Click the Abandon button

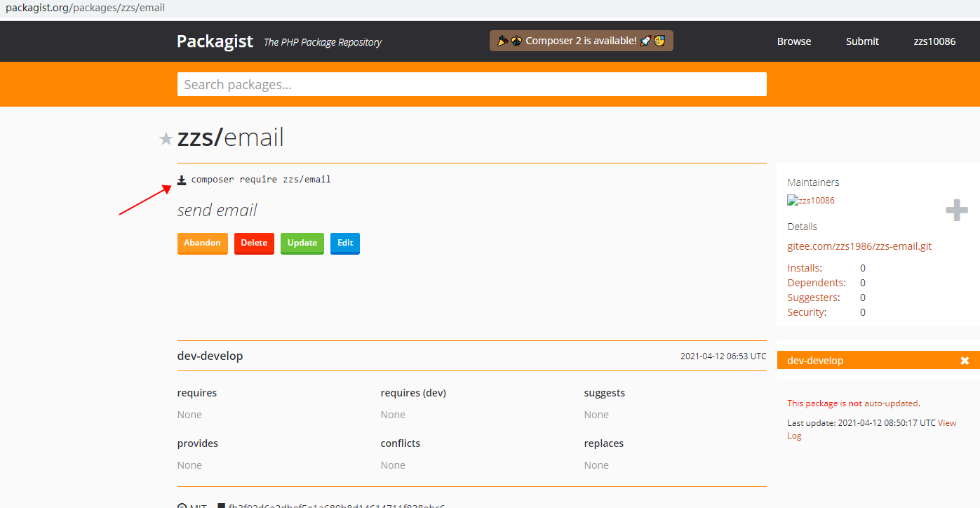(203, 243)
